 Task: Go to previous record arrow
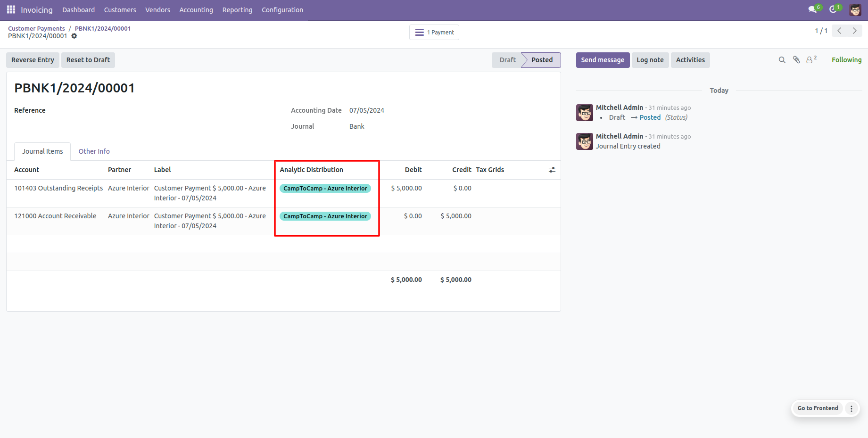coord(839,31)
